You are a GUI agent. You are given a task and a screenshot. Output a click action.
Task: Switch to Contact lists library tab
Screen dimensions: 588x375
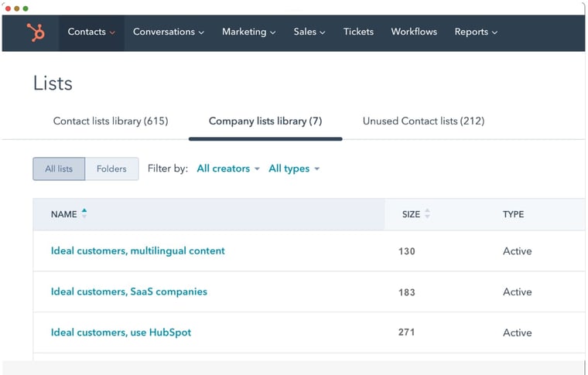pos(110,121)
